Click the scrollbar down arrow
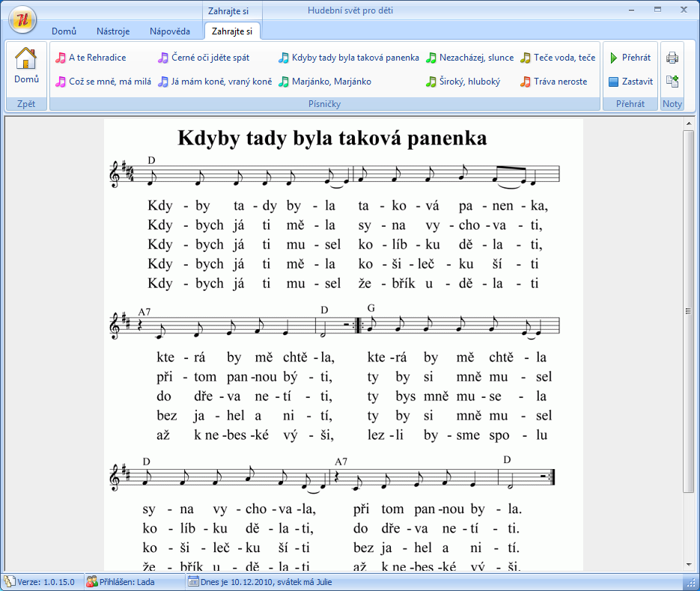This screenshot has width=700, height=591. click(x=688, y=565)
